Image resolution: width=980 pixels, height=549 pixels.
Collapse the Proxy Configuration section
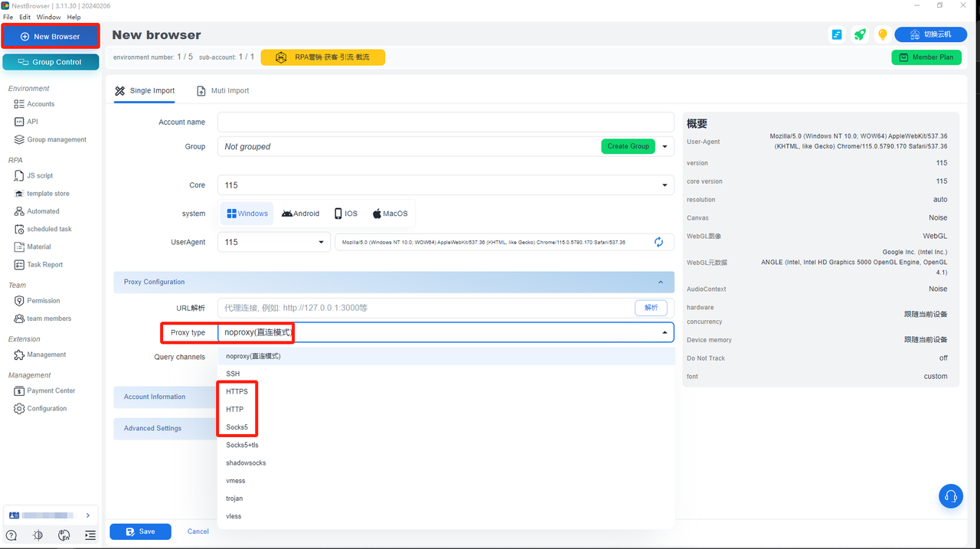point(660,282)
